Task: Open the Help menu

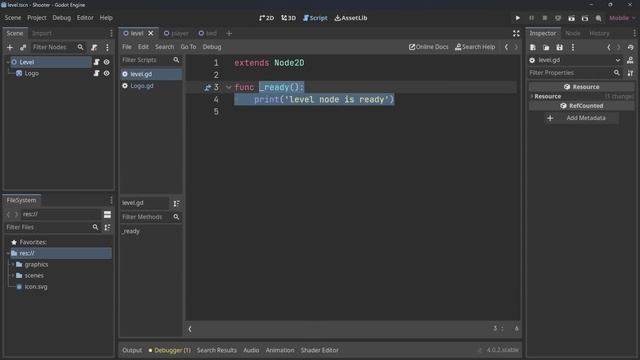Action: [106, 18]
